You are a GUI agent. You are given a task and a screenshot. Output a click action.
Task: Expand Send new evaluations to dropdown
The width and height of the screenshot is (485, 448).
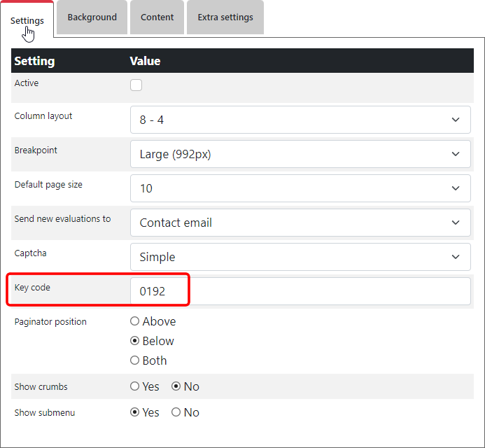tap(300, 223)
